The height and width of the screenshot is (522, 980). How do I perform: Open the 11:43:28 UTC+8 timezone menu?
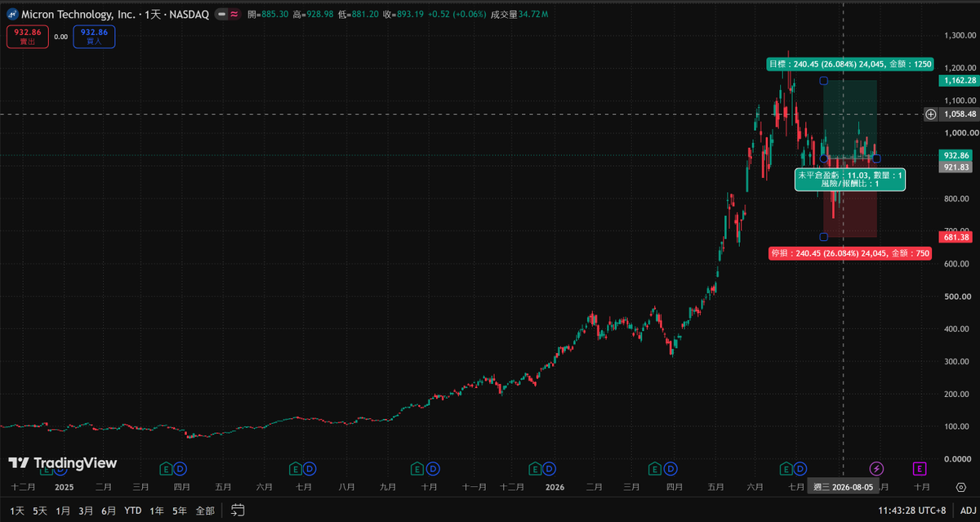point(913,511)
